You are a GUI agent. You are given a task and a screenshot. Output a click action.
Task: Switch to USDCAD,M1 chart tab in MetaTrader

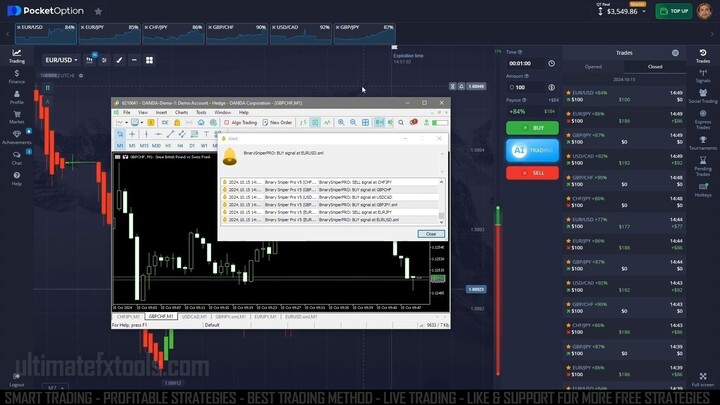point(194,317)
